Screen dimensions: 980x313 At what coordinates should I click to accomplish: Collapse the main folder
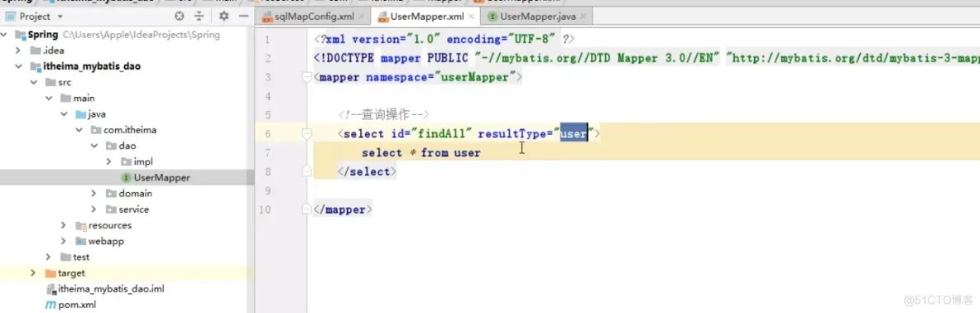pos(49,98)
